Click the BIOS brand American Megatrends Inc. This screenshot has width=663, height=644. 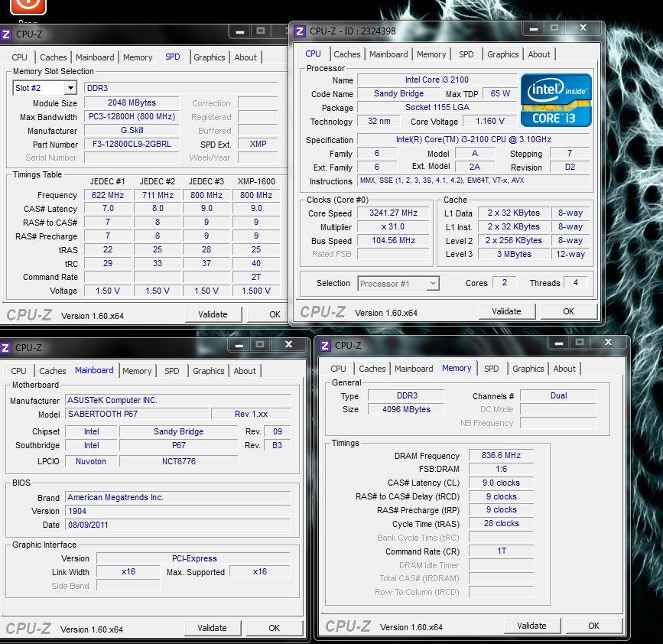[x=178, y=497]
